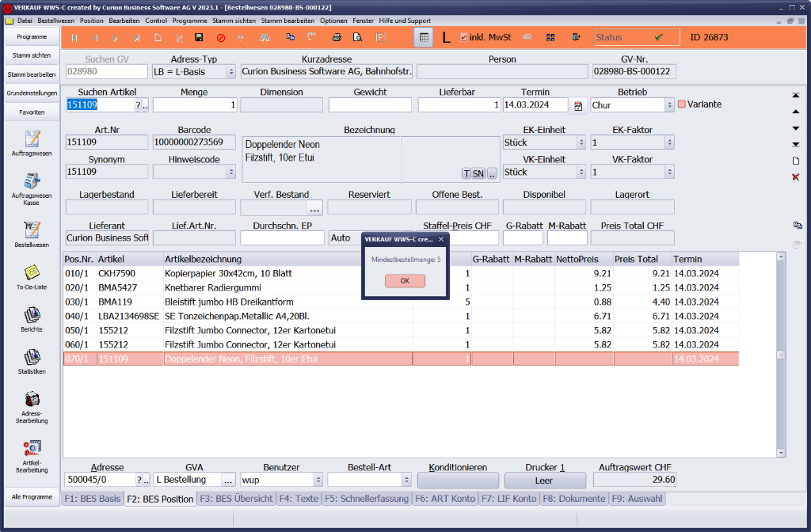Open Auftragswesen module from sidebar
The width and height of the screenshot is (811, 532).
point(32,139)
